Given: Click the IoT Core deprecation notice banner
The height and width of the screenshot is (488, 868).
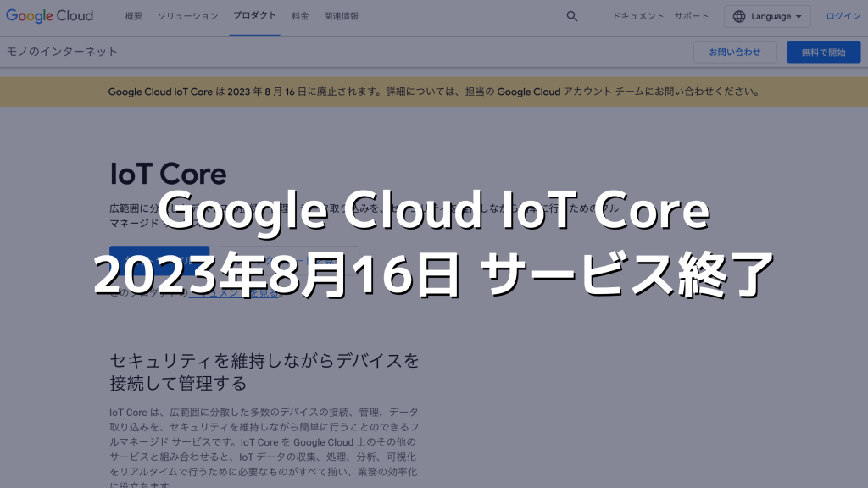Looking at the screenshot, I should coord(434,91).
